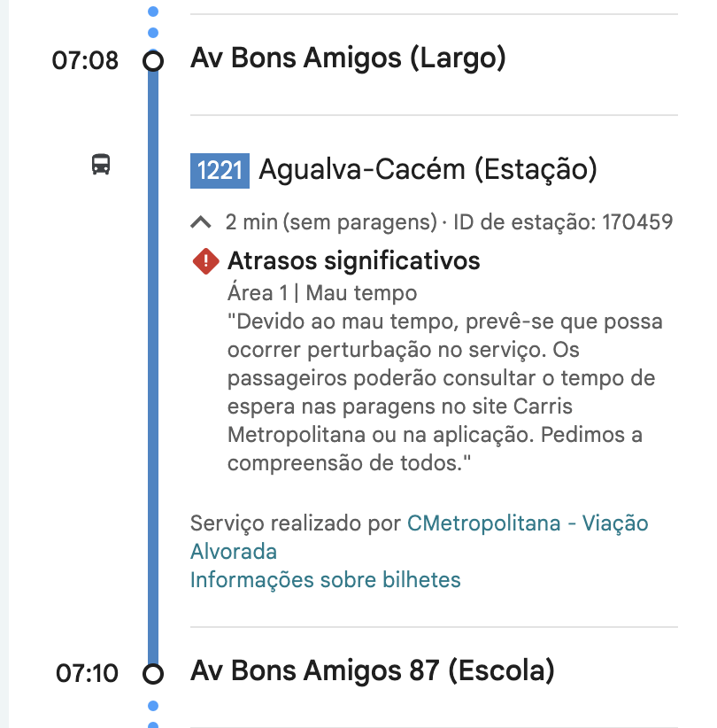Open the Informações sobre bilhetes link

click(x=325, y=580)
